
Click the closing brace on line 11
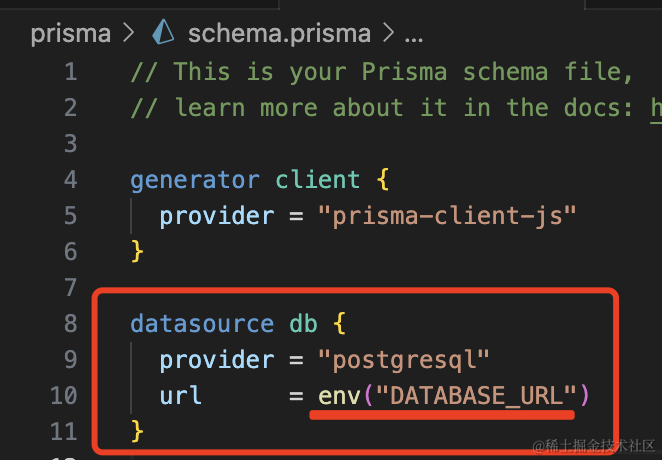[x=137, y=432]
